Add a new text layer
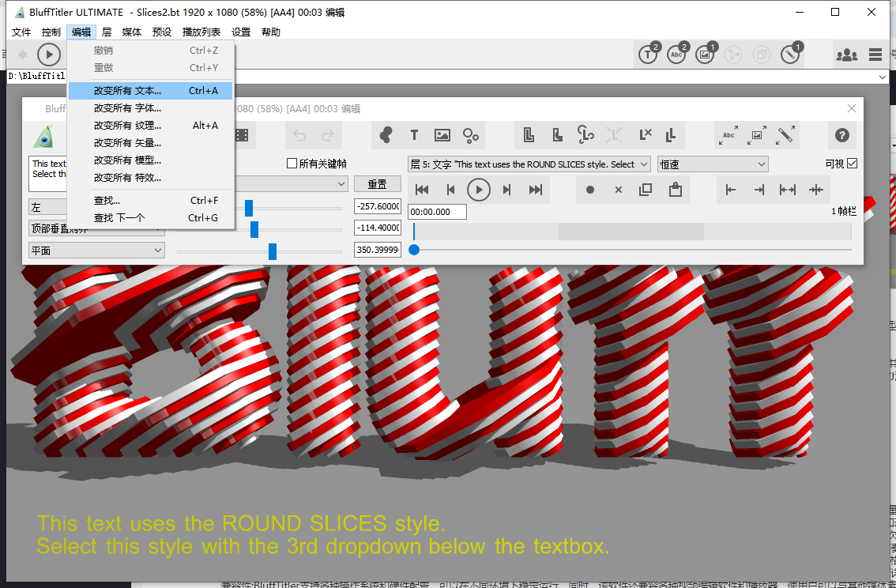Image resolution: width=896 pixels, height=588 pixels. click(414, 135)
